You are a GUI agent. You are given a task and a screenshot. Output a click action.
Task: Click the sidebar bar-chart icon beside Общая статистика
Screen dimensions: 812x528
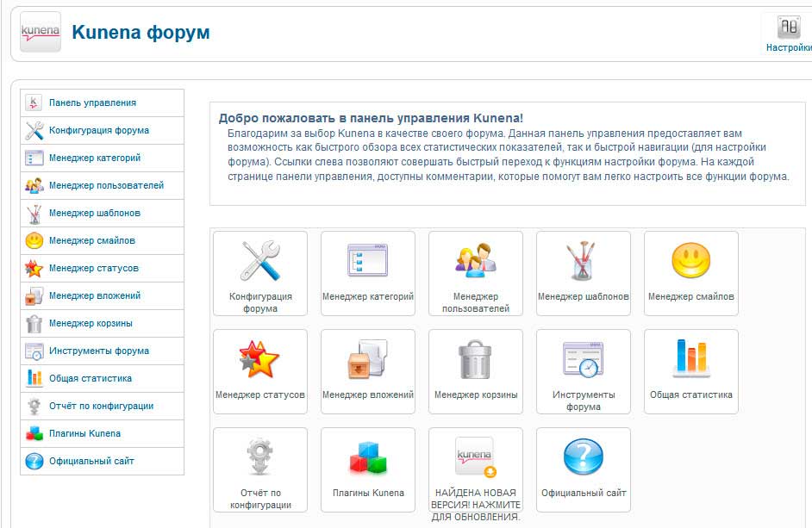(34, 378)
